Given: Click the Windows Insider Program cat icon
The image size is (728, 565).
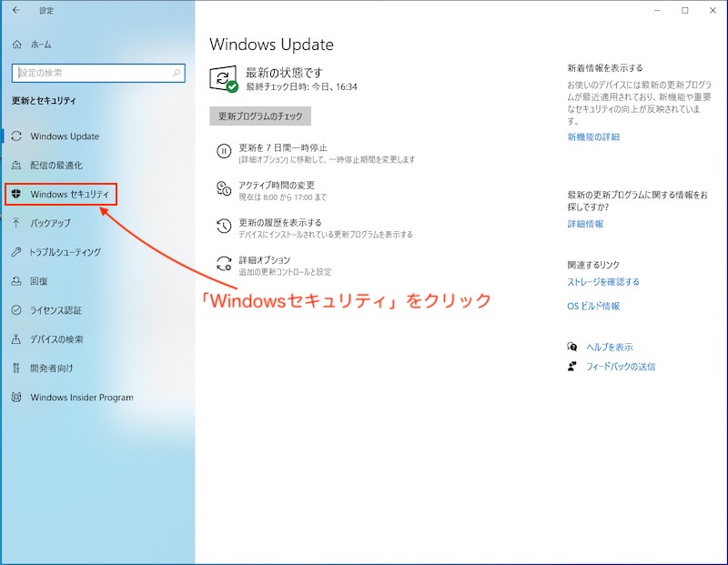Looking at the screenshot, I should (16, 398).
